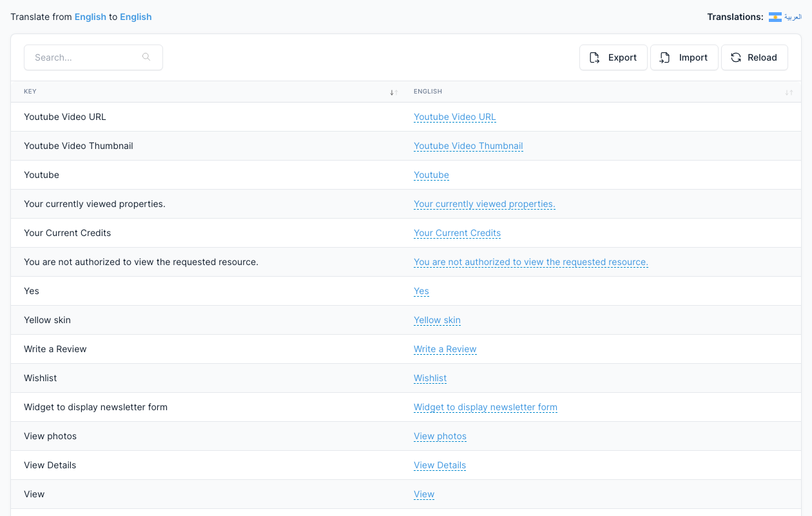Edit the 'Wishlist' translation value
This screenshot has width=812, height=516.
pyautogui.click(x=430, y=378)
